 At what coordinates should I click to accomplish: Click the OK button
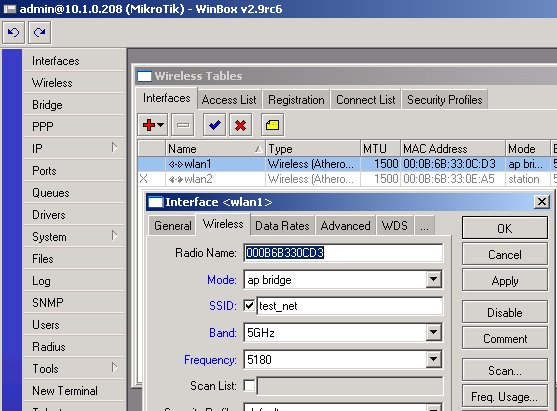coord(505,228)
